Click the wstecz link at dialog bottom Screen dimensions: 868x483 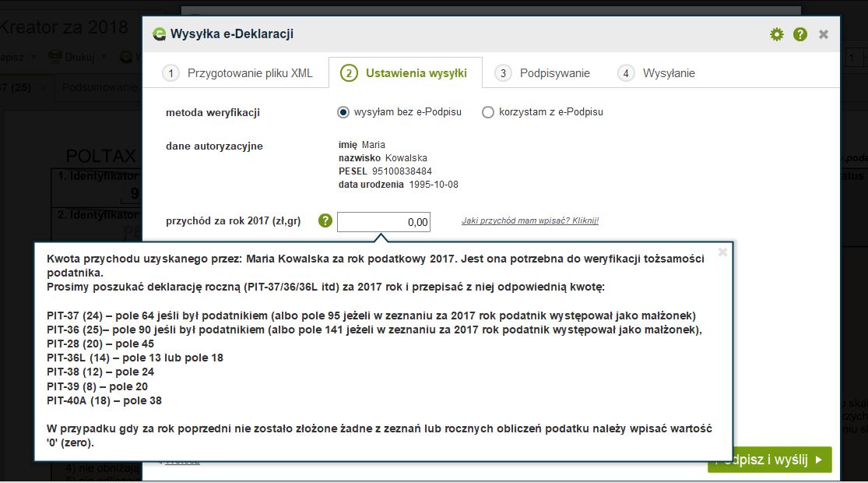181,461
